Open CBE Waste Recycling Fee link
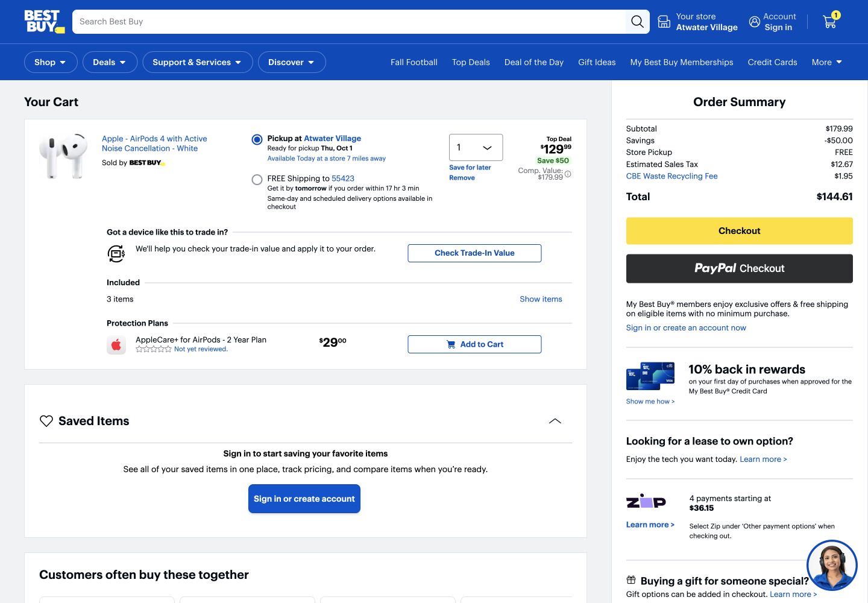The height and width of the screenshot is (603, 868). pyautogui.click(x=671, y=176)
